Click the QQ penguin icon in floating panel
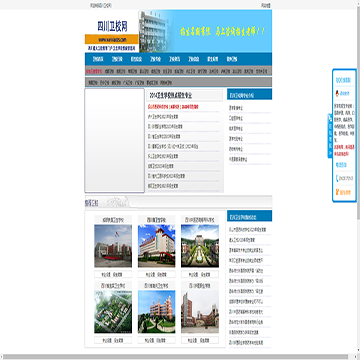 (337, 94)
